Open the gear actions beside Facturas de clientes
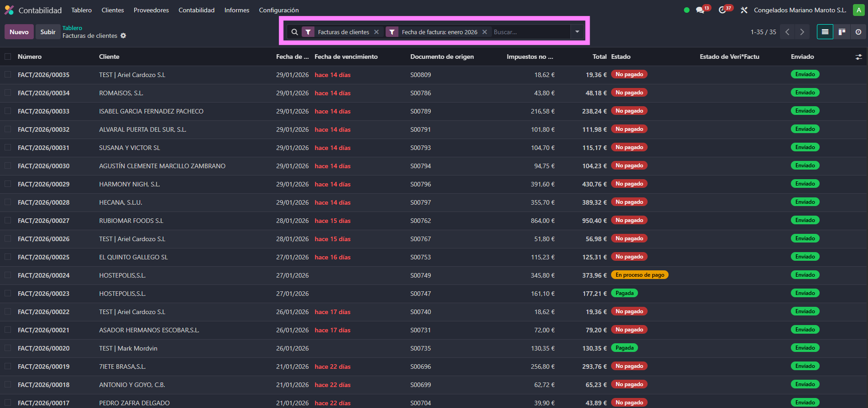Screen dimensions: 868x408 [123, 36]
